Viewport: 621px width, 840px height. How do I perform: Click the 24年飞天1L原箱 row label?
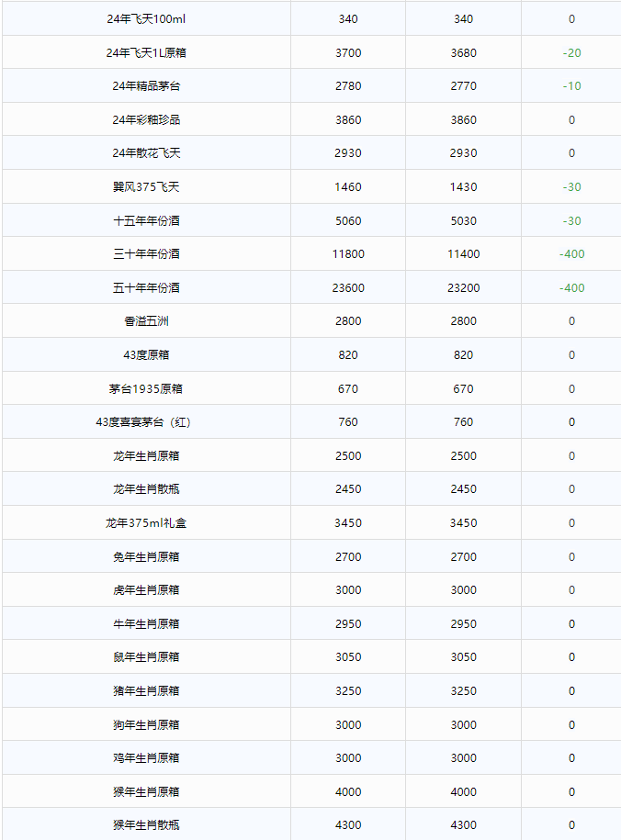tap(146, 52)
